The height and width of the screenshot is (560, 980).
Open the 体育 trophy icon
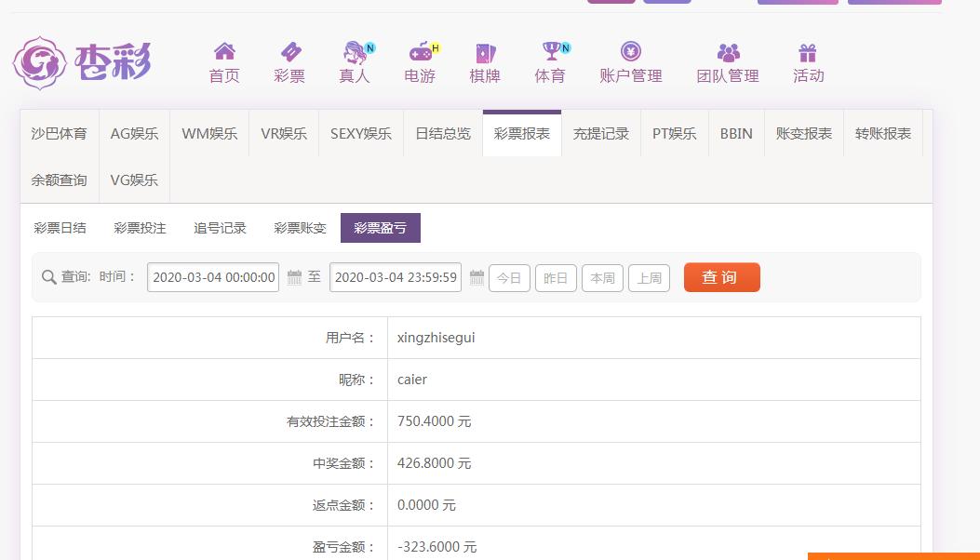pyautogui.click(x=552, y=51)
